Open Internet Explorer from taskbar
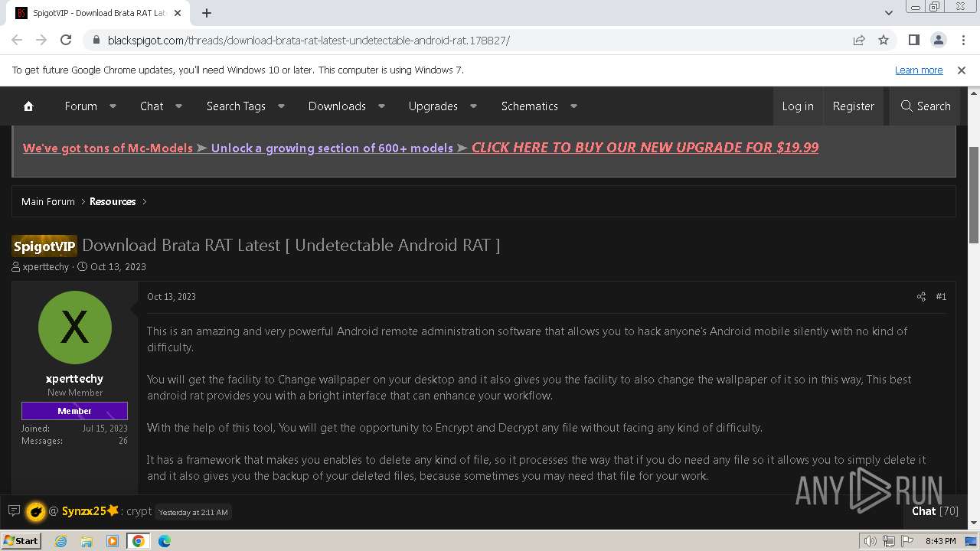 [x=61, y=541]
